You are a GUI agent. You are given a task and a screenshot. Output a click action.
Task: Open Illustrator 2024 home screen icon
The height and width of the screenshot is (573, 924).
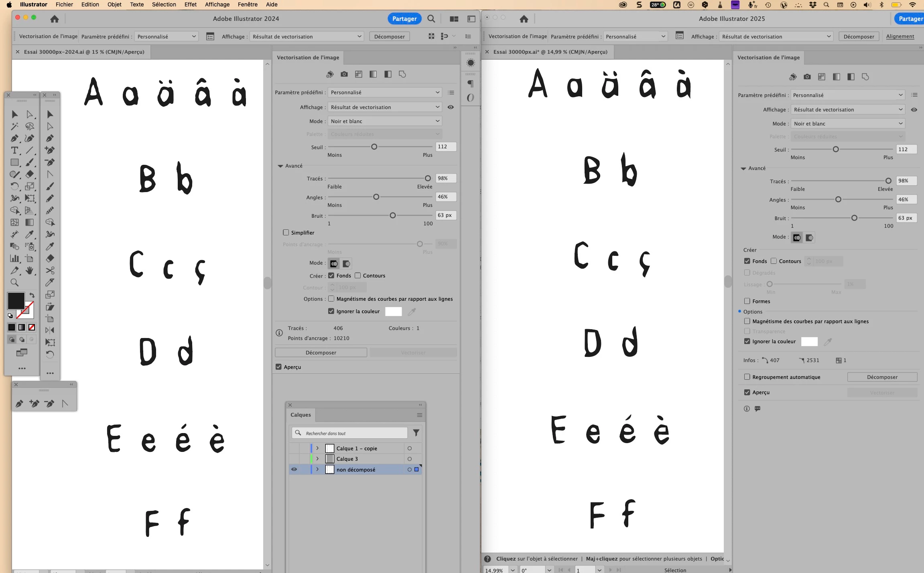[x=55, y=19]
